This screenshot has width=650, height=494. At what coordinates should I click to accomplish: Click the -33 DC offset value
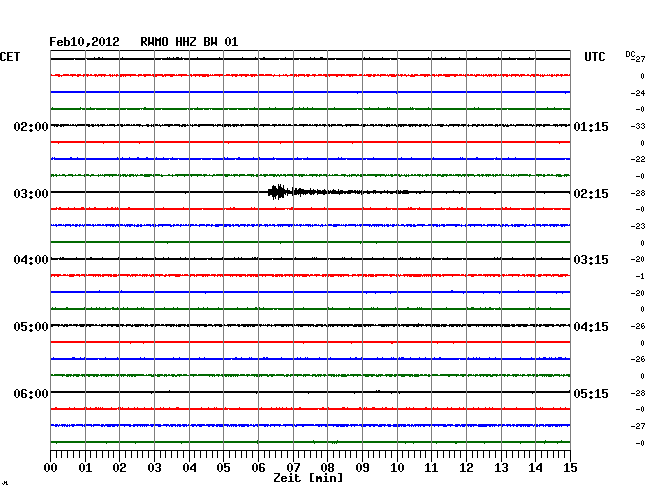(x=638, y=126)
